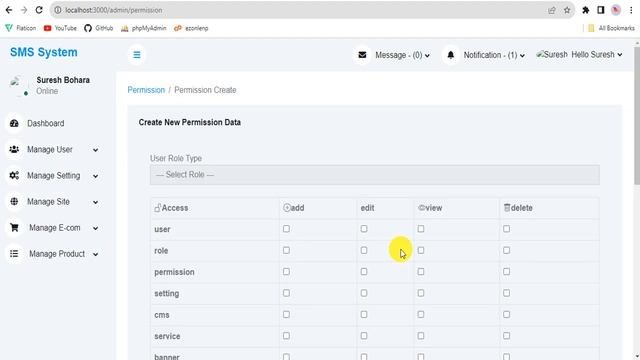Click the Permission breadcrumb link
Viewport: 640px width, 360px height.
(146, 90)
